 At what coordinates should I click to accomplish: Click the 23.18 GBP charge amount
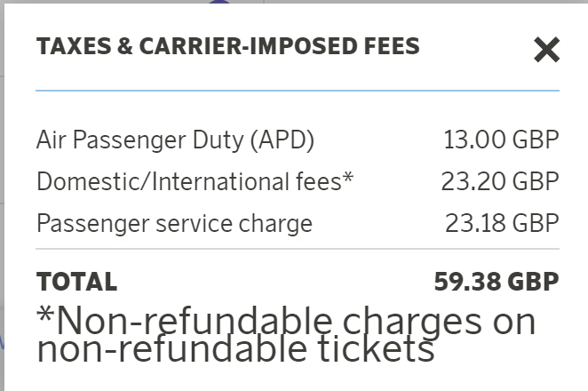click(501, 223)
